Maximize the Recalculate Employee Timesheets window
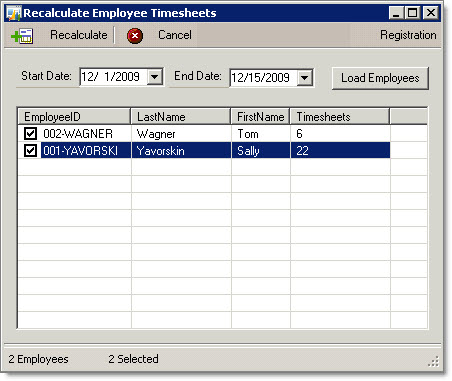The image size is (452, 381). (413, 13)
